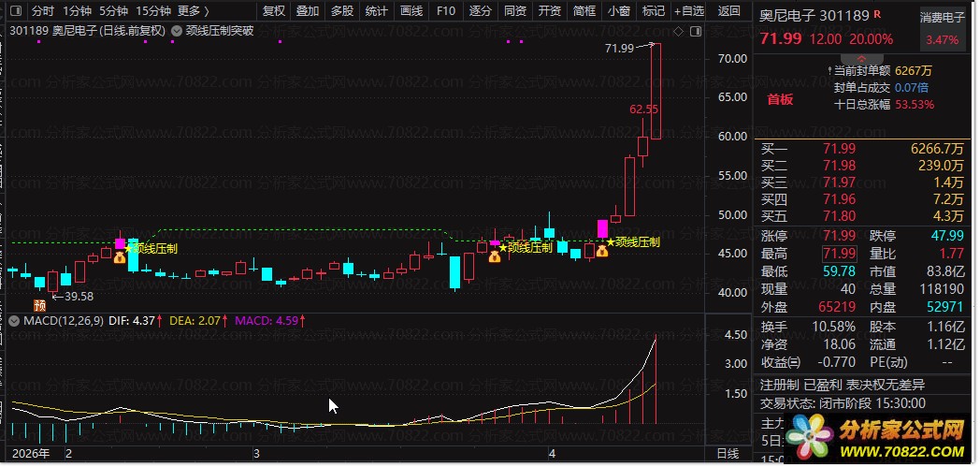Click the 消费电子 sector heat box
The height and width of the screenshot is (467, 980).
pos(943,29)
